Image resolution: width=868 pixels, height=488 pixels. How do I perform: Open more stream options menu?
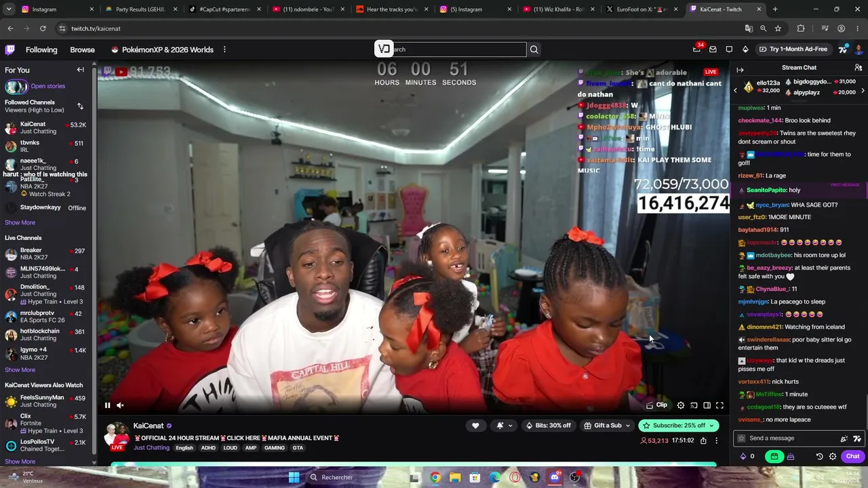point(716,441)
